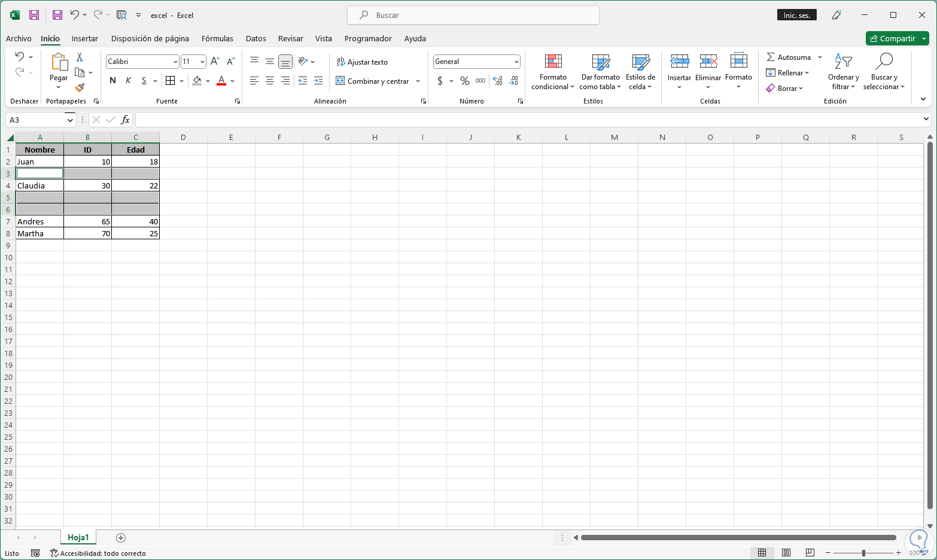Open the Archivo menu

(19, 38)
